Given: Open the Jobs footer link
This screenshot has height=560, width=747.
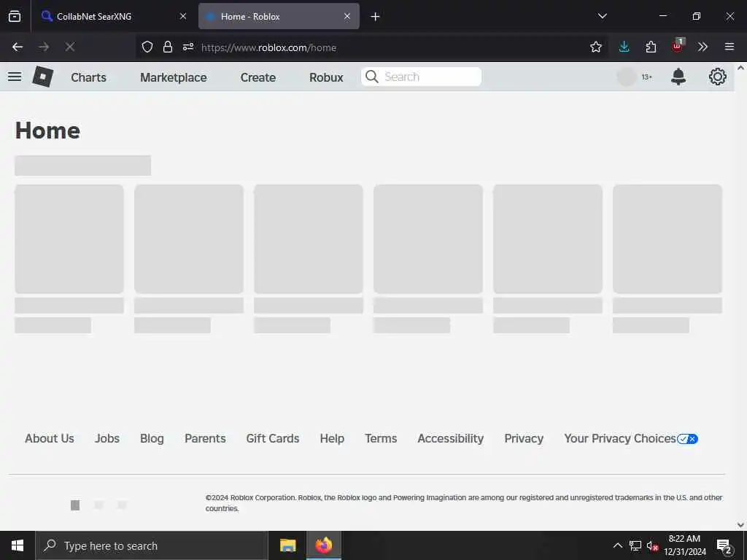Looking at the screenshot, I should point(107,438).
